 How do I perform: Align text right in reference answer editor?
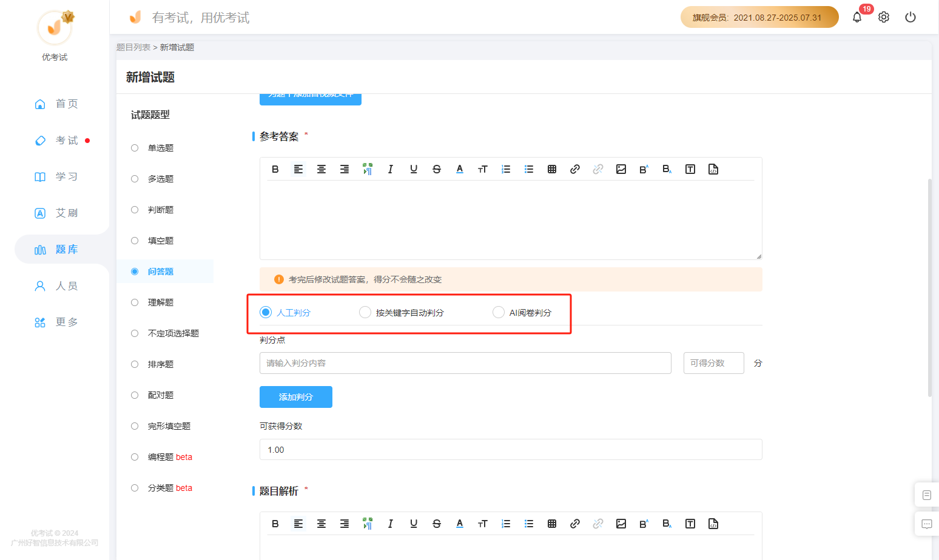point(345,169)
